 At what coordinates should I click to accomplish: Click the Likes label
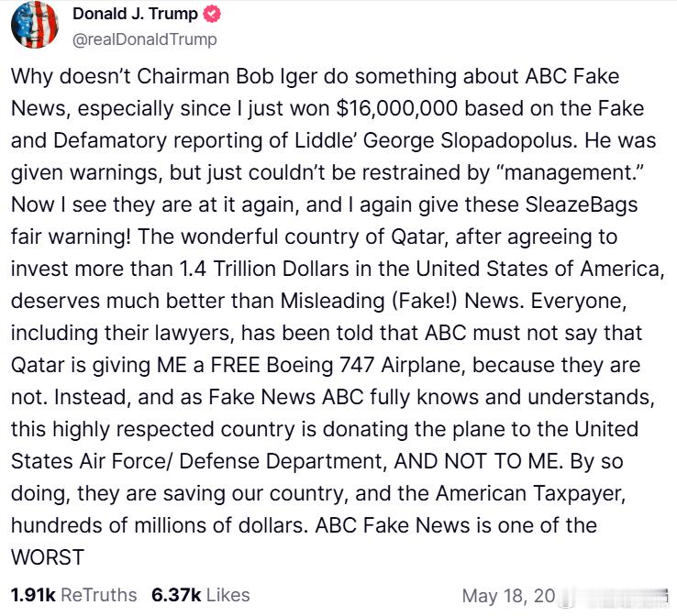pyautogui.click(x=228, y=595)
